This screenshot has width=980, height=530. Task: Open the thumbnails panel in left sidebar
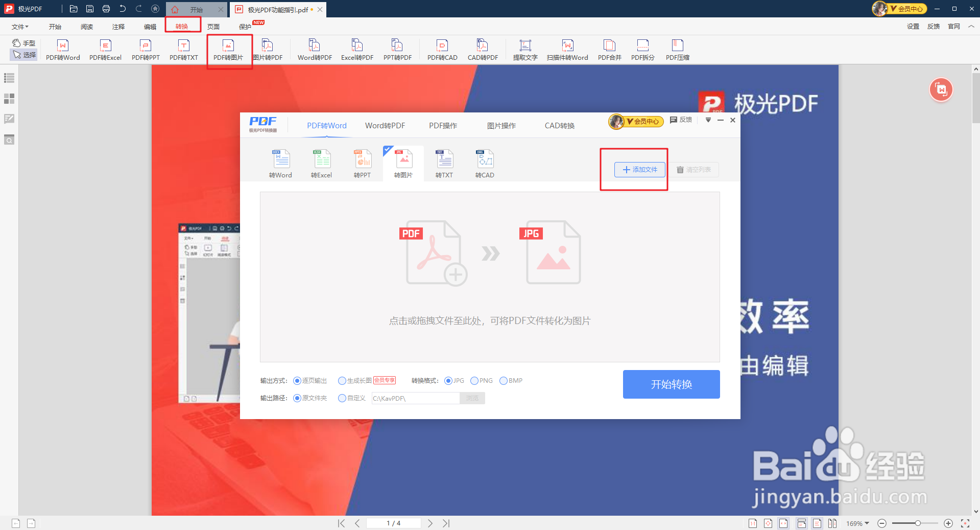(x=9, y=98)
